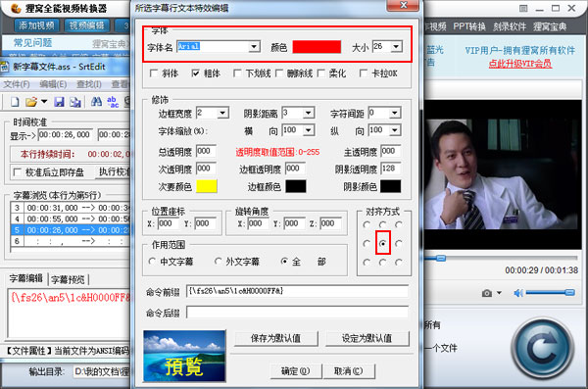Confirm with the 确定(O) button
The height and width of the screenshot is (389, 588).
click(296, 371)
